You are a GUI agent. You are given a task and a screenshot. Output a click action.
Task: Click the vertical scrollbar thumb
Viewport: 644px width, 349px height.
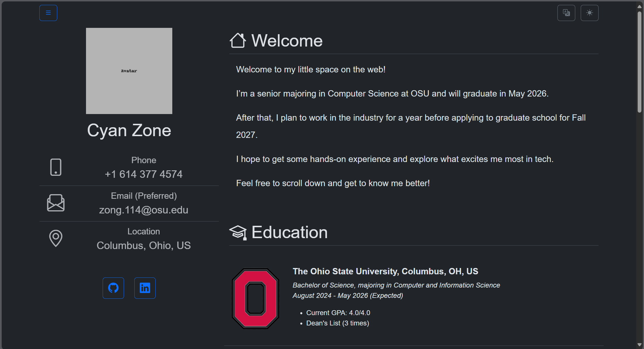tap(639, 62)
